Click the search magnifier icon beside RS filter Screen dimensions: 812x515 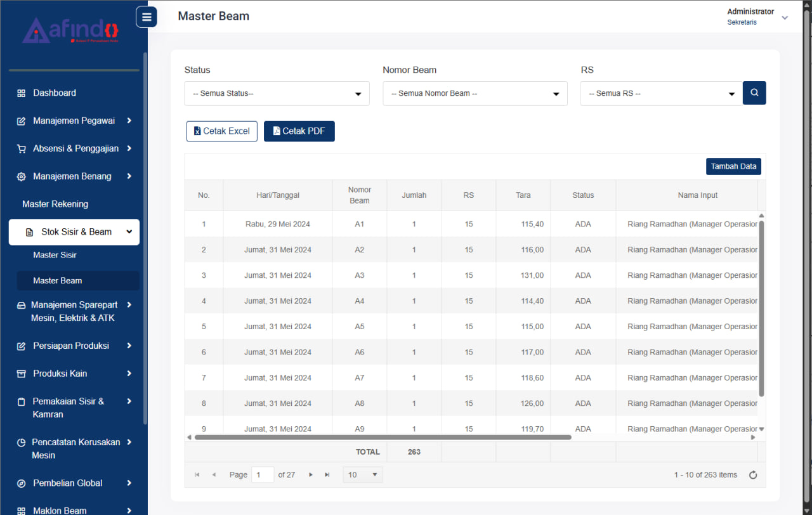pyautogui.click(x=754, y=93)
